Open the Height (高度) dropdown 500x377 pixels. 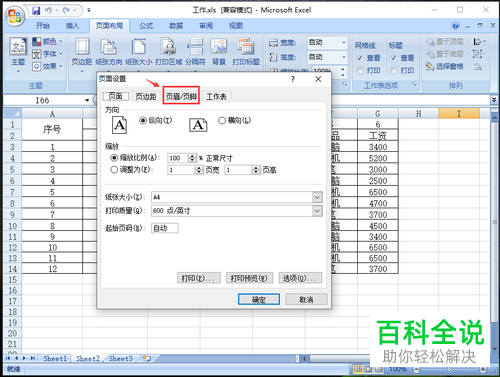(x=344, y=57)
